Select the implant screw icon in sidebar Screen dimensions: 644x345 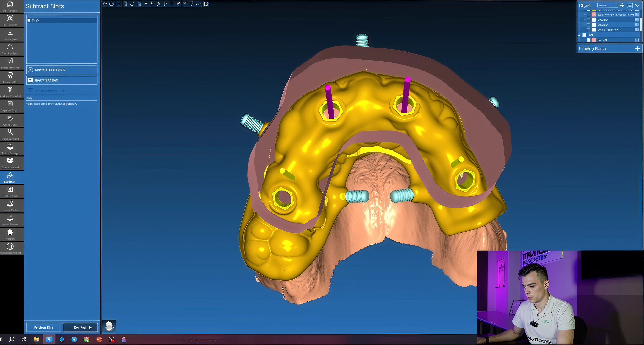10,90
